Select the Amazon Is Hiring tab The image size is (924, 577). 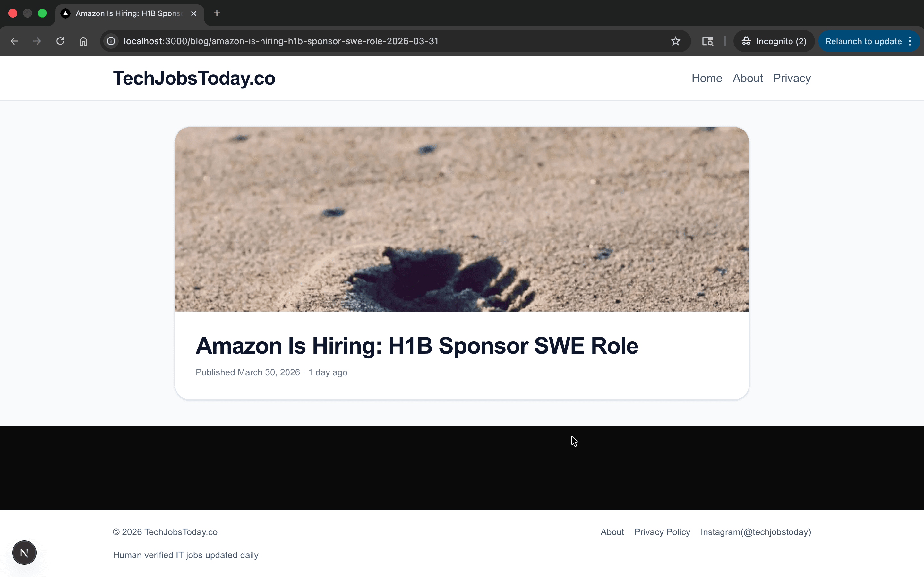(128, 13)
